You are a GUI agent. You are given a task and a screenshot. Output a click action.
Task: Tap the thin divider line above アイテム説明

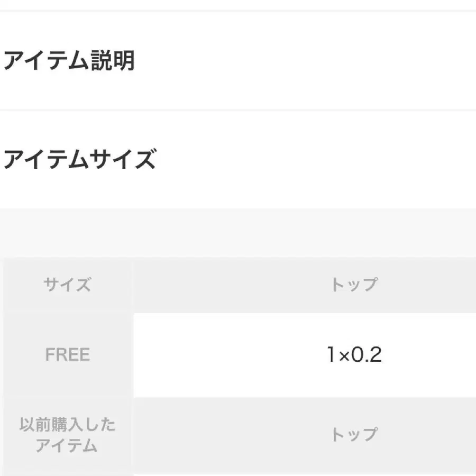click(238, 11)
